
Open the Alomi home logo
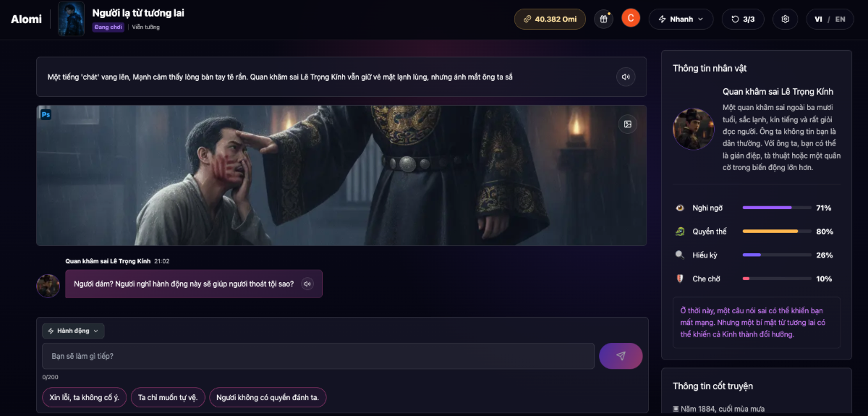point(26,20)
